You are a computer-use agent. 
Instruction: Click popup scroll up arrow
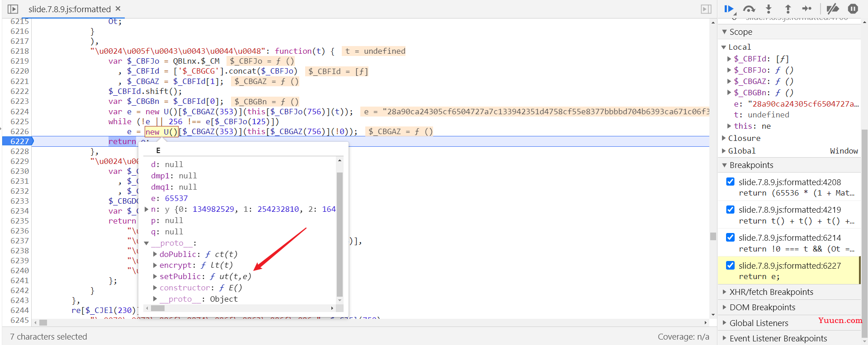pyautogui.click(x=340, y=161)
